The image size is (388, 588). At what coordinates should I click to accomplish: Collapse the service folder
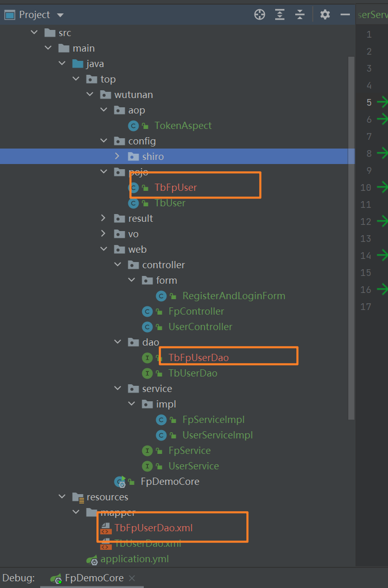[x=117, y=388]
